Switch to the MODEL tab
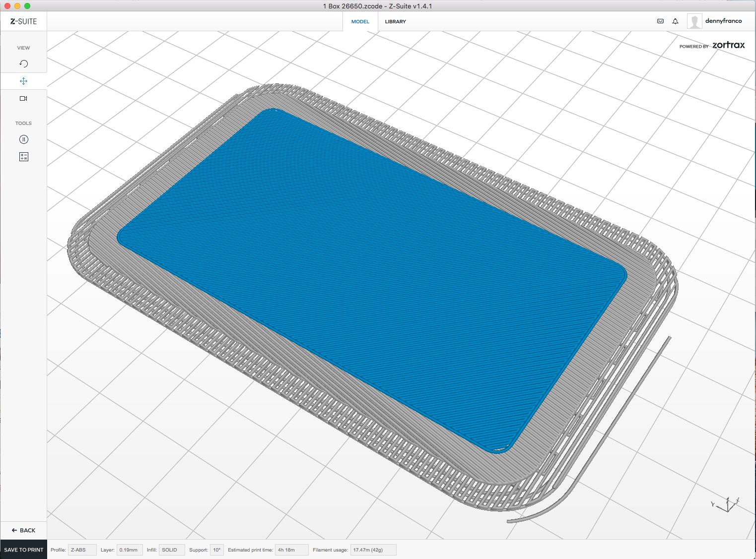Screen dimensions: 756x559 360,22
